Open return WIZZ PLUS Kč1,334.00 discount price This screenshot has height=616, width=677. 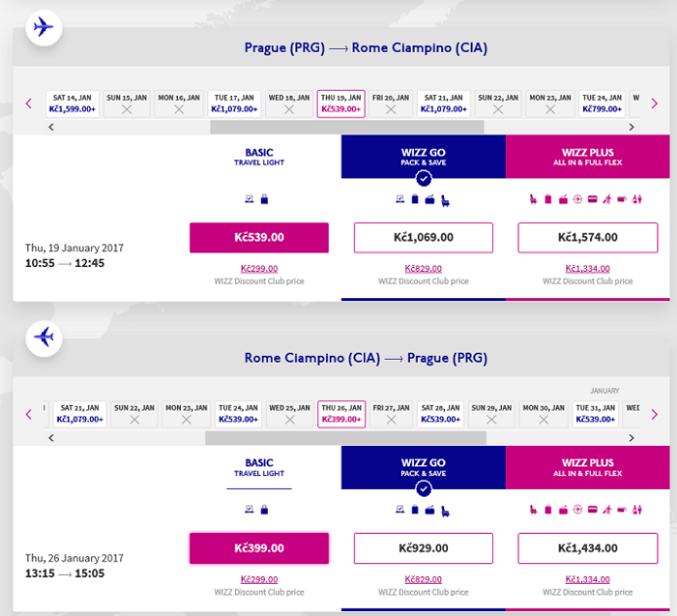588,579
